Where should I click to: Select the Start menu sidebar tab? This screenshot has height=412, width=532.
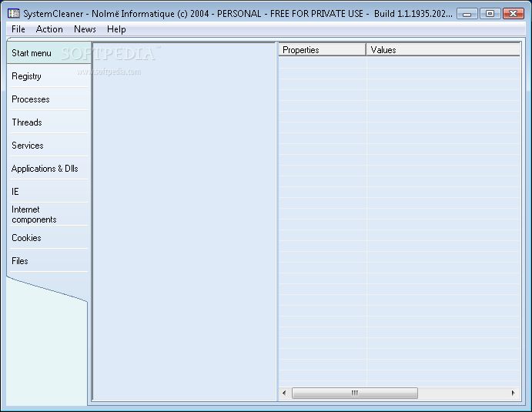coord(49,53)
